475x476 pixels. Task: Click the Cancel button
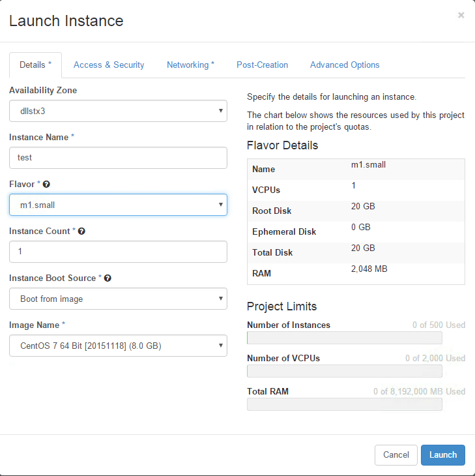[396, 455]
